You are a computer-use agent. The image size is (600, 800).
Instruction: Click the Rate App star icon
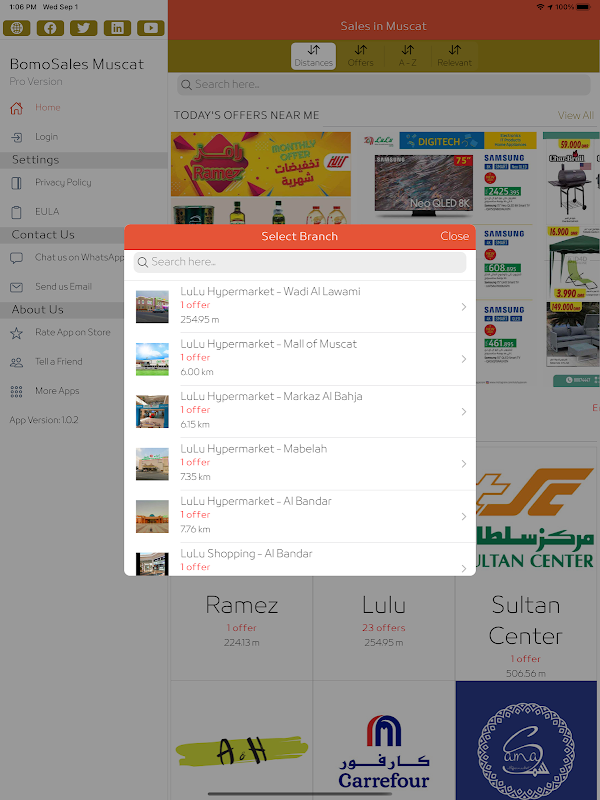pyautogui.click(x=16, y=333)
